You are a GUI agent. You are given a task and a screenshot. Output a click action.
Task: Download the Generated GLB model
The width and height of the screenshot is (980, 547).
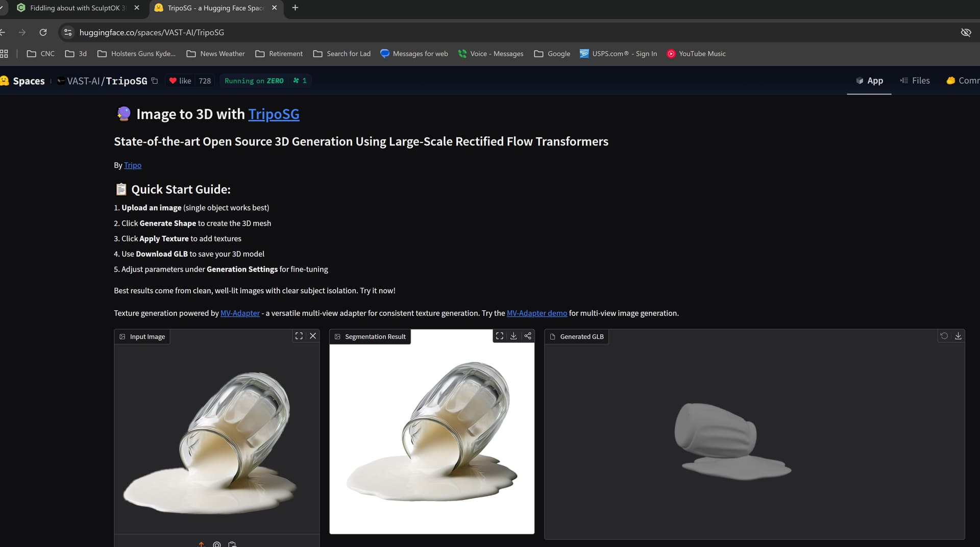tap(958, 336)
